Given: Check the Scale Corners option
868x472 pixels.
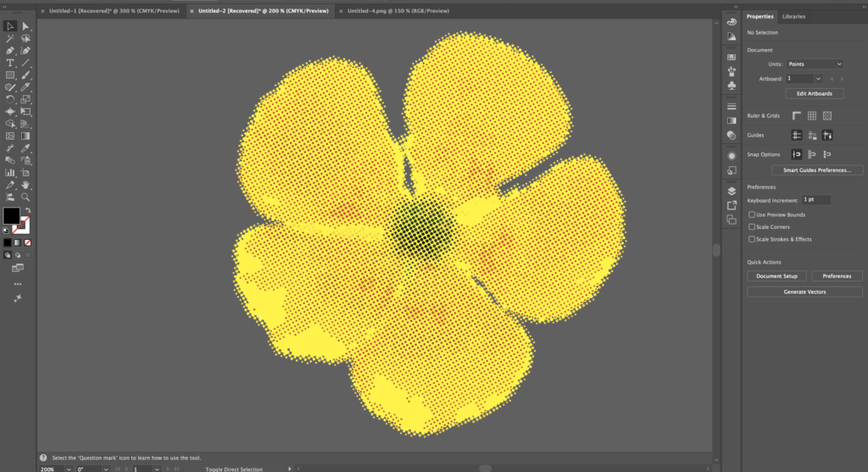Looking at the screenshot, I should 752,227.
